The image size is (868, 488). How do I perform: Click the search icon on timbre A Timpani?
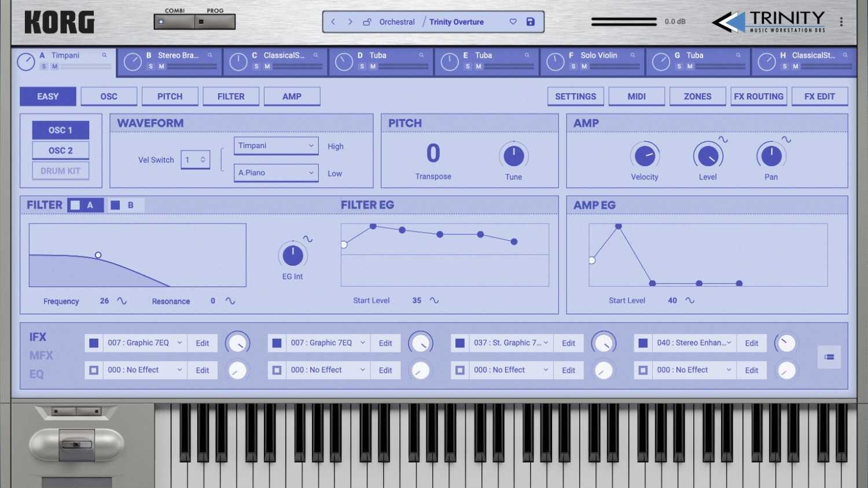[105, 56]
